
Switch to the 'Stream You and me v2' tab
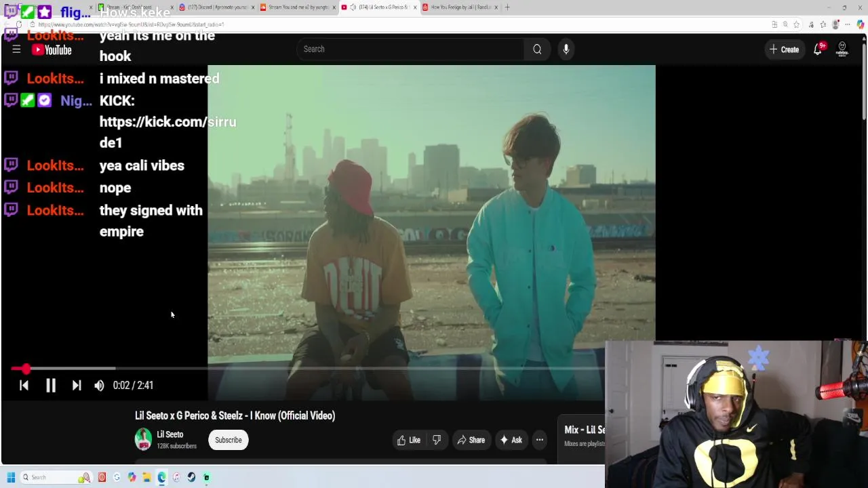(x=298, y=7)
